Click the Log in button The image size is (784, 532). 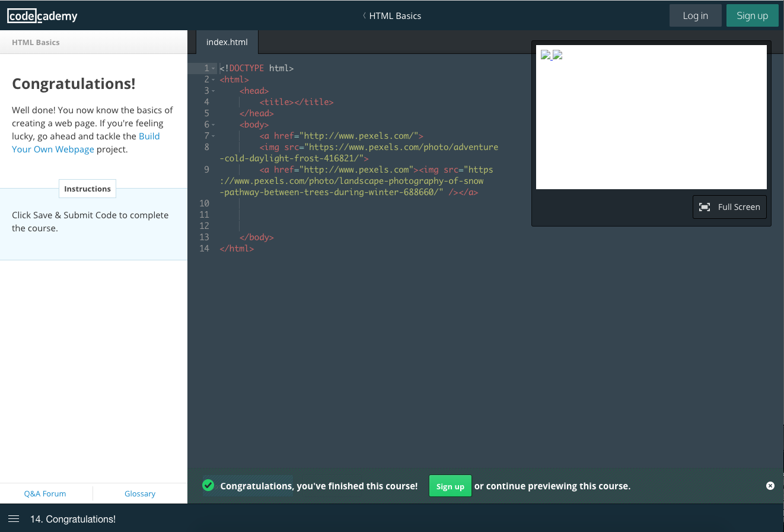[x=695, y=15]
